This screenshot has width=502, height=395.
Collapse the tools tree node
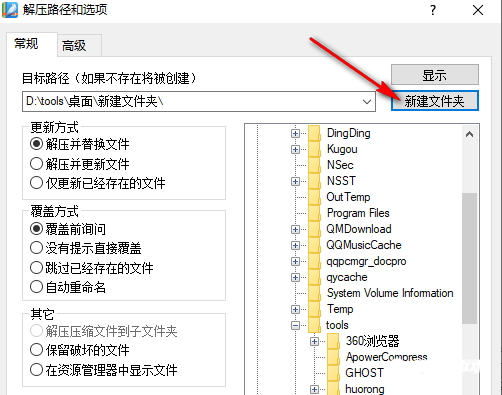tap(295, 325)
